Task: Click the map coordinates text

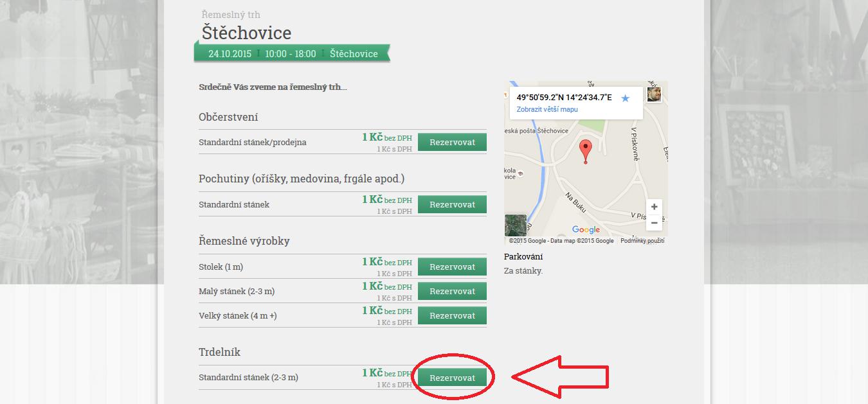Action: [x=564, y=98]
